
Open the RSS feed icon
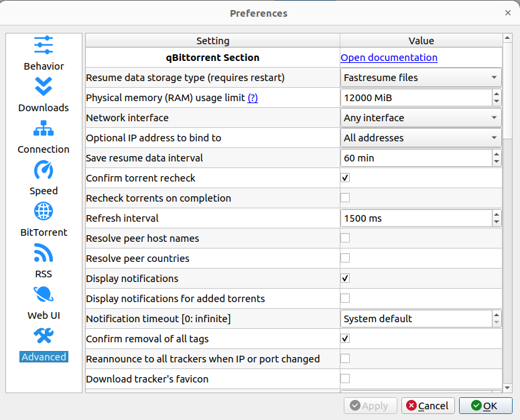(x=44, y=253)
